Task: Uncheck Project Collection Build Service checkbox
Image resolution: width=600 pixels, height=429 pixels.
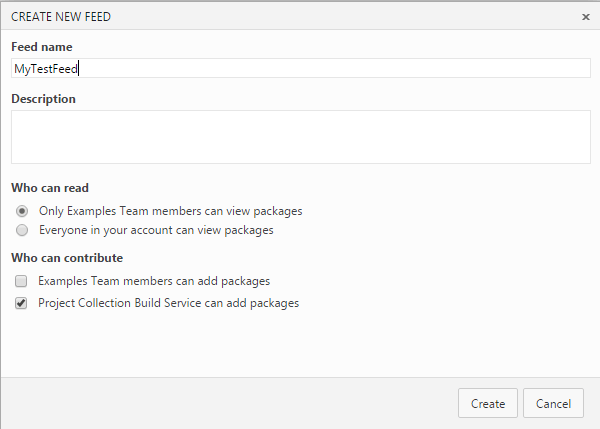Action: (22, 302)
